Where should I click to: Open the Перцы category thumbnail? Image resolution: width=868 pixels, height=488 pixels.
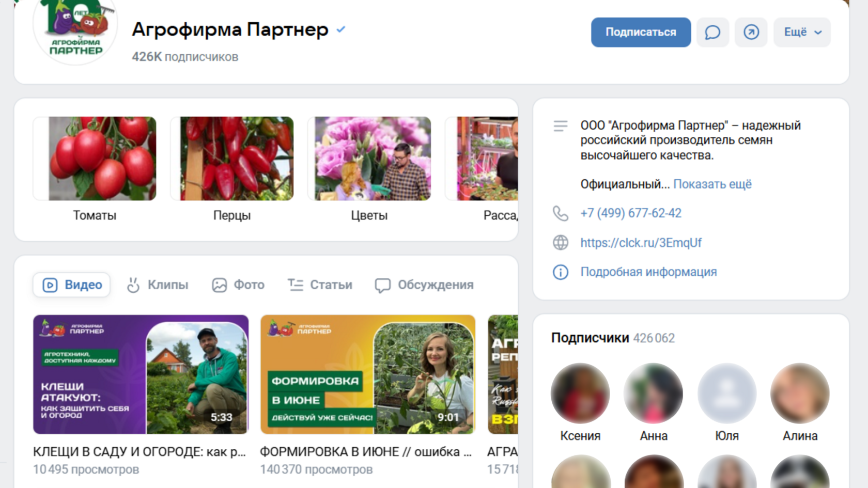[x=232, y=159]
